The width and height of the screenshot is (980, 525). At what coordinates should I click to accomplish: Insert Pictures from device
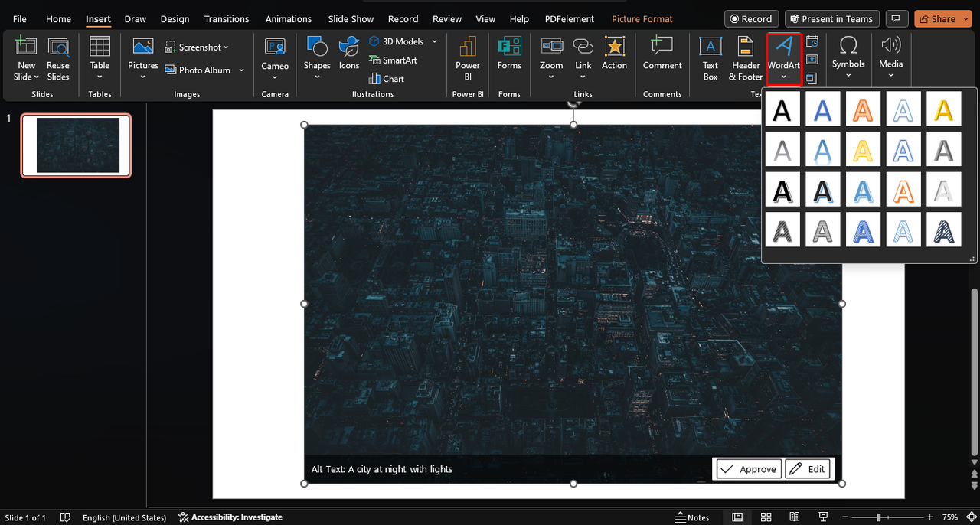[143, 58]
